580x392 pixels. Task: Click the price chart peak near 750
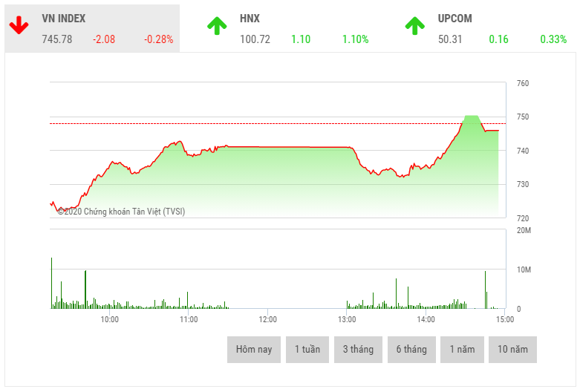pos(471,117)
